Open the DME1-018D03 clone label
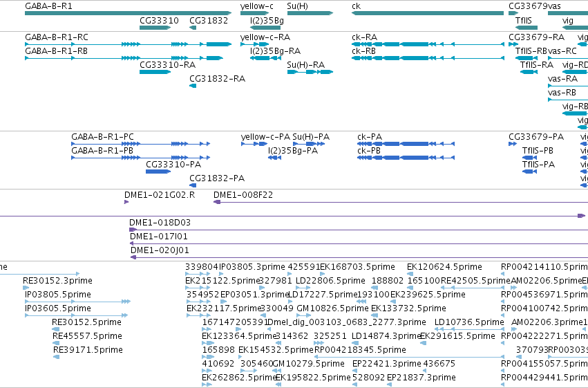The height and width of the screenshot is (388, 588). 160,223
